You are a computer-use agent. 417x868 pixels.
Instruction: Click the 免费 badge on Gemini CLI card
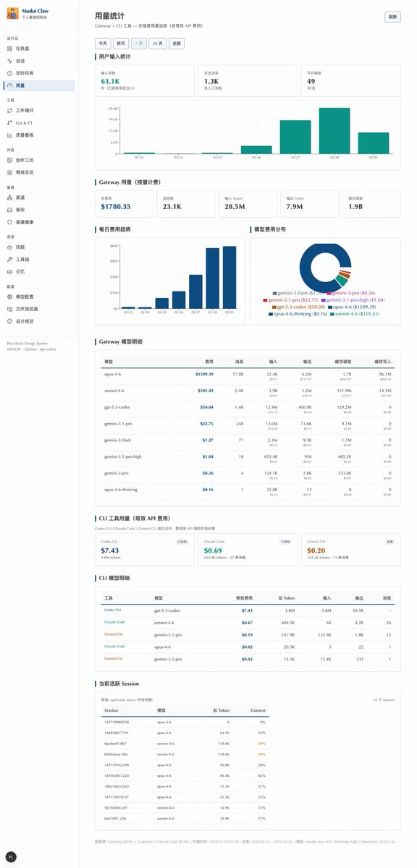click(x=389, y=541)
